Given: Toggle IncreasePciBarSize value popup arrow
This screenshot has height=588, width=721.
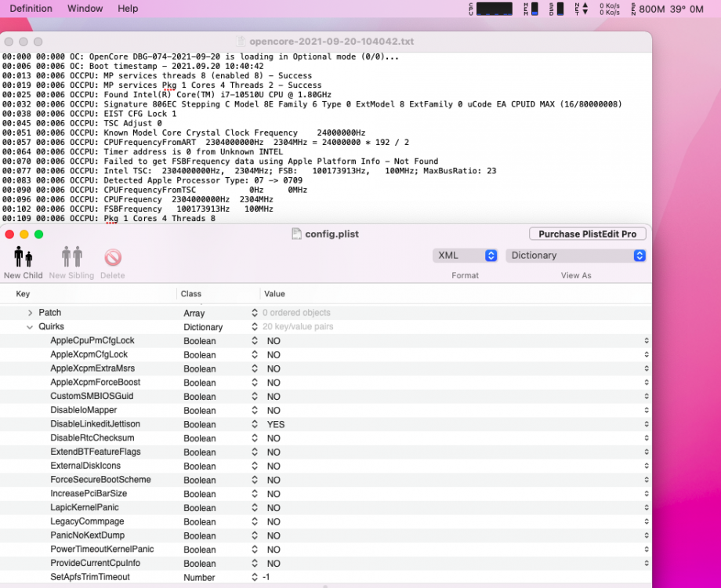Looking at the screenshot, I should pyautogui.click(x=647, y=494).
